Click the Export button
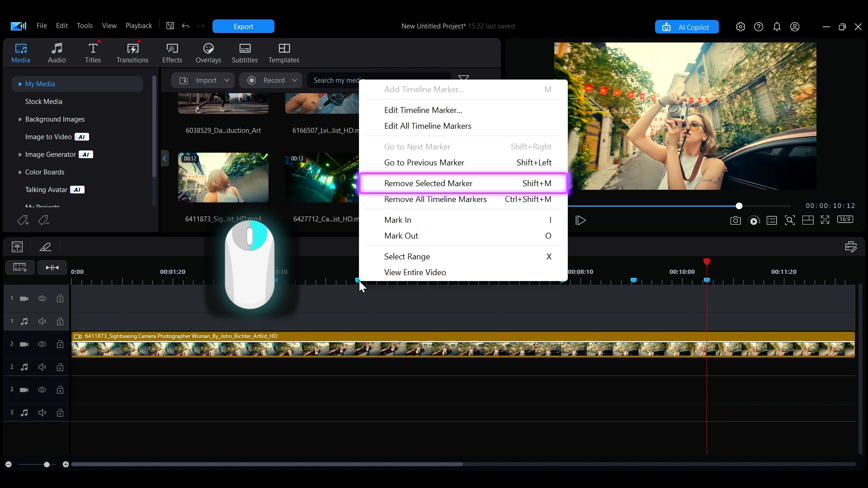The image size is (868, 488). pyautogui.click(x=243, y=26)
